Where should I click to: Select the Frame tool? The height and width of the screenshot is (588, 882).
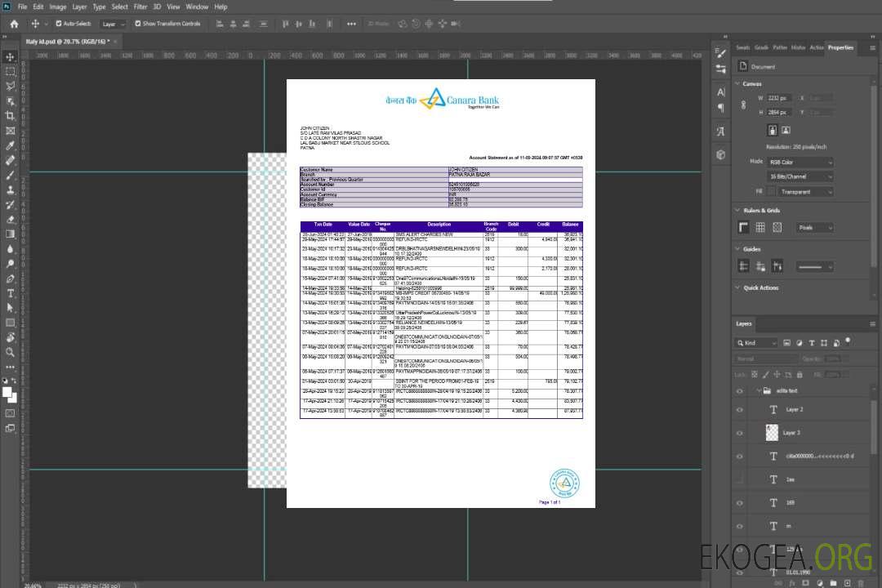(x=10, y=131)
